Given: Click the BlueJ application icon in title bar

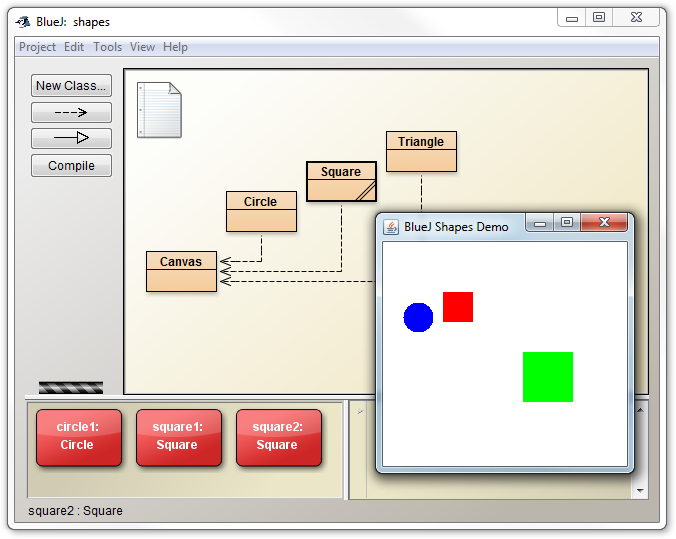Looking at the screenshot, I should [23, 21].
